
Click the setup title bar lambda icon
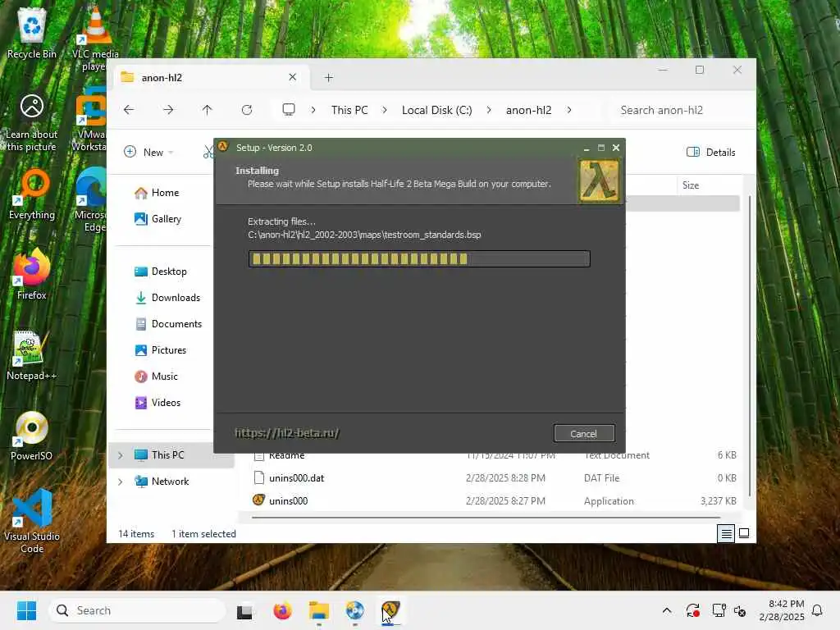click(223, 147)
